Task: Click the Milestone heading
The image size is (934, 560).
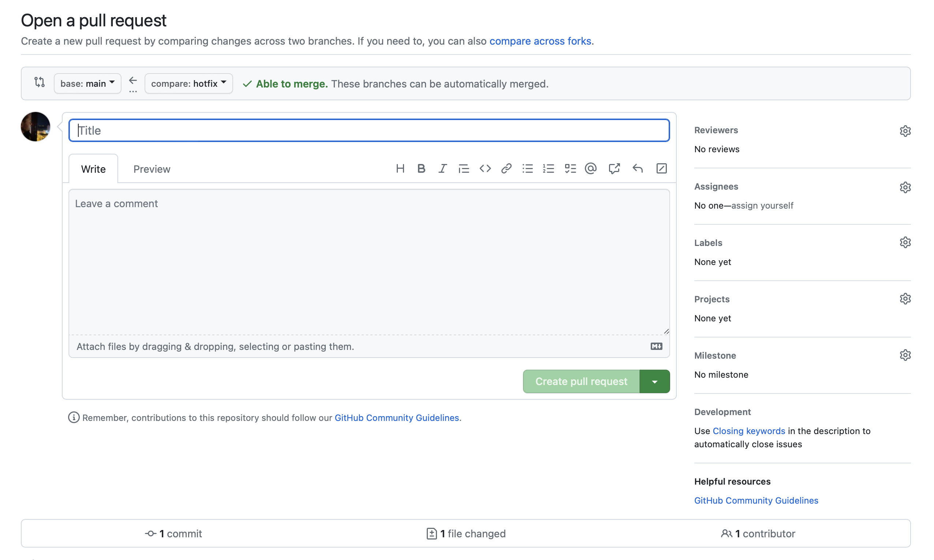Action: point(715,355)
